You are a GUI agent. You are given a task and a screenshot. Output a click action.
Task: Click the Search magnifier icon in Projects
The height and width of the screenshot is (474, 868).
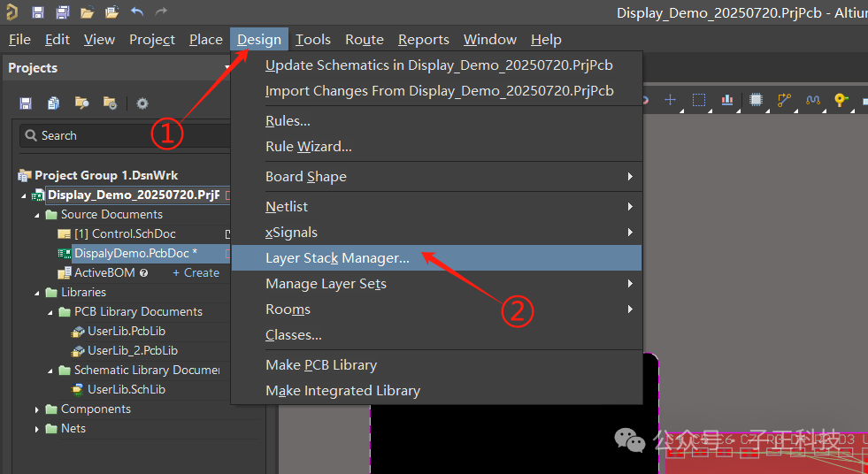(32, 135)
